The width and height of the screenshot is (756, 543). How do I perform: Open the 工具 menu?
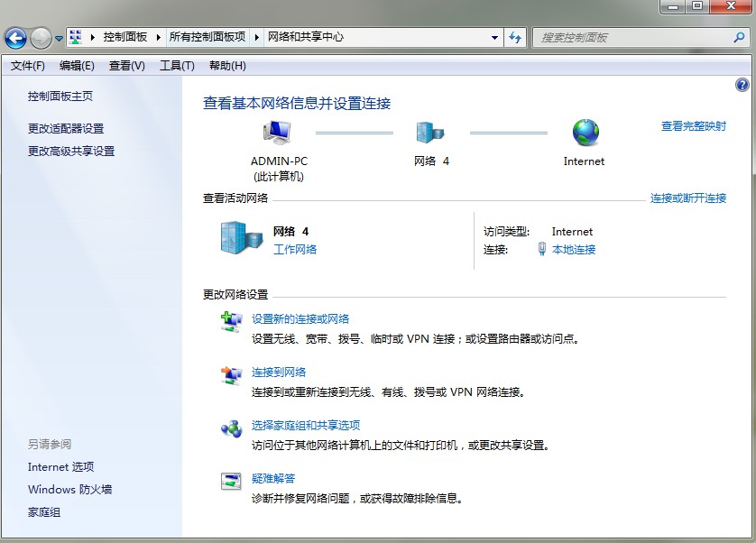(174, 65)
